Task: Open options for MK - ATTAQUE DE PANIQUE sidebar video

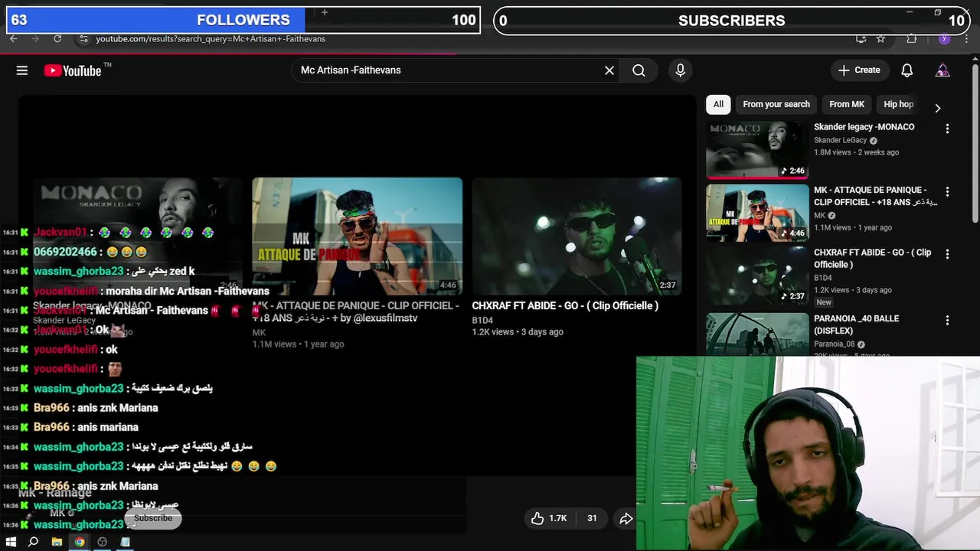Action: tap(947, 191)
